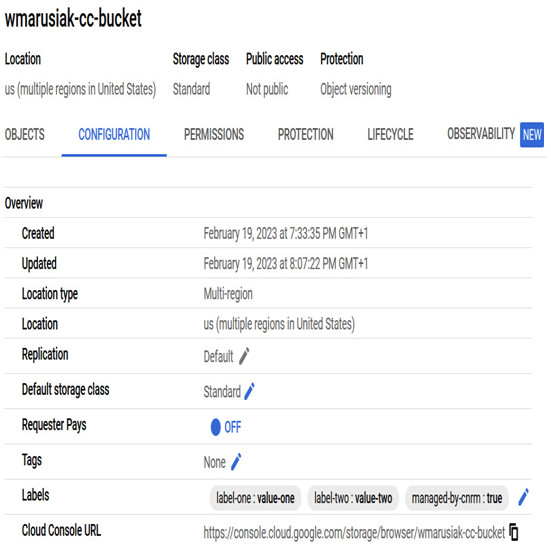Switch to the PERMISSIONS tab
This screenshot has width=551, height=548.
pyautogui.click(x=214, y=134)
